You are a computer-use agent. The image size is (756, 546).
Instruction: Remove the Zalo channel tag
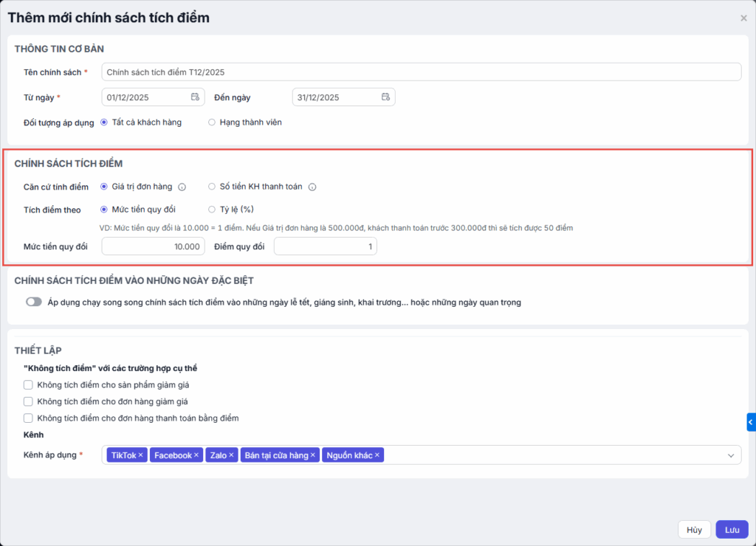tap(231, 455)
